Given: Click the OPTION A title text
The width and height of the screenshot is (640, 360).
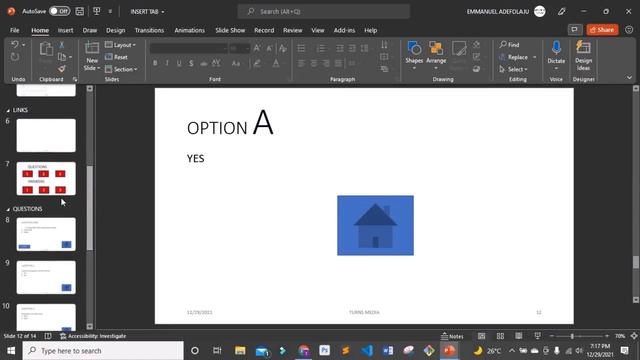Looking at the screenshot, I should (x=230, y=122).
